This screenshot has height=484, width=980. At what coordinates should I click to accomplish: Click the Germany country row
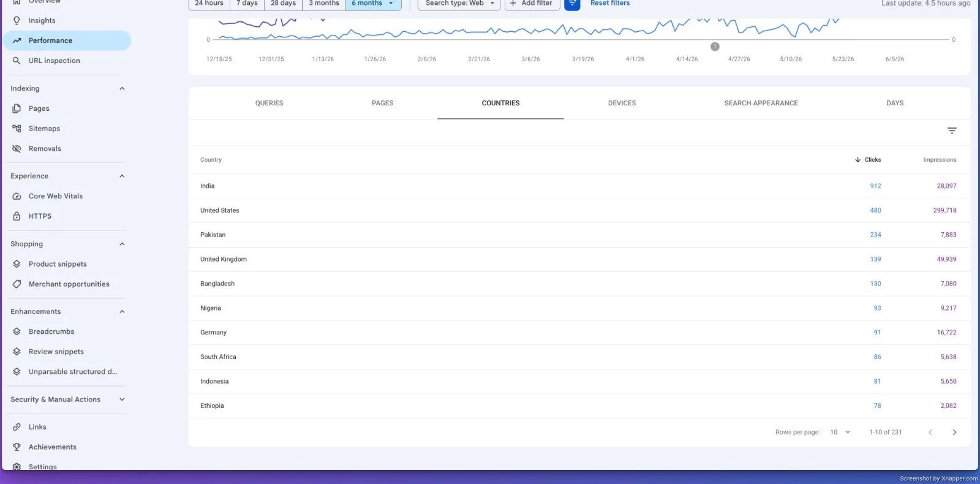pyautogui.click(x=579, y=333)
